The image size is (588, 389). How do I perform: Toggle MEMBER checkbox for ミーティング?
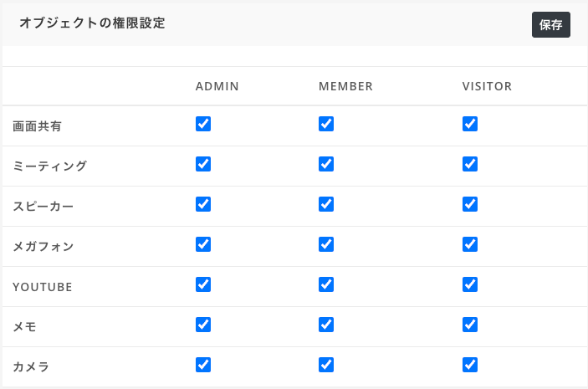pyautogui.click(x=326, y=164)
